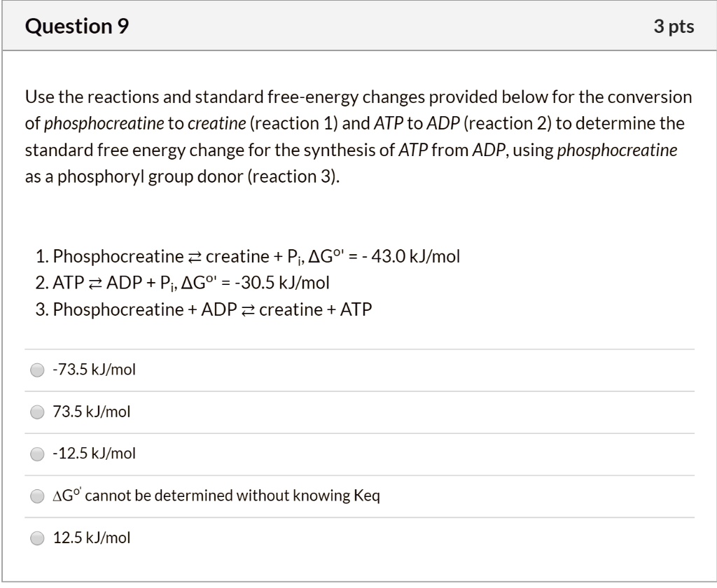Select the 12.5 kJ/mol answer radio button
The height and width of the screenshot is (588, 717).
36,538
